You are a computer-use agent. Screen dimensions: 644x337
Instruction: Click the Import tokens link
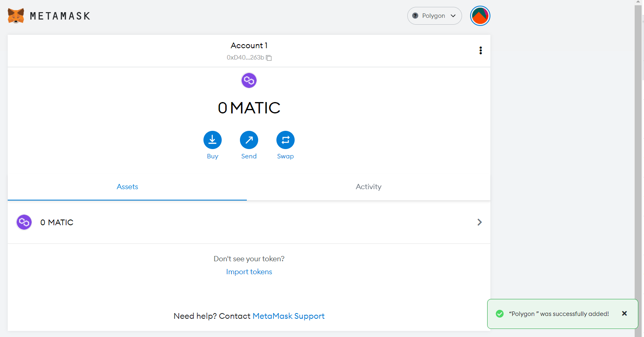[x=249, y=272]
